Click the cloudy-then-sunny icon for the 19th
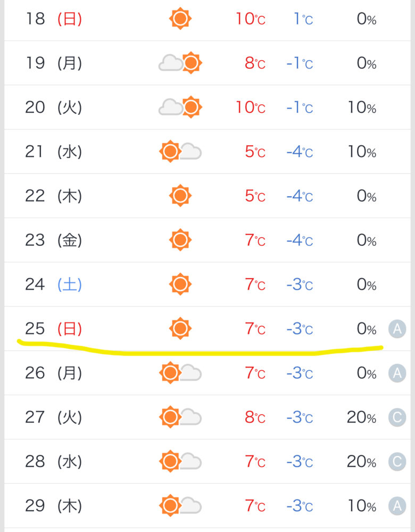 (x=180, y=64)
